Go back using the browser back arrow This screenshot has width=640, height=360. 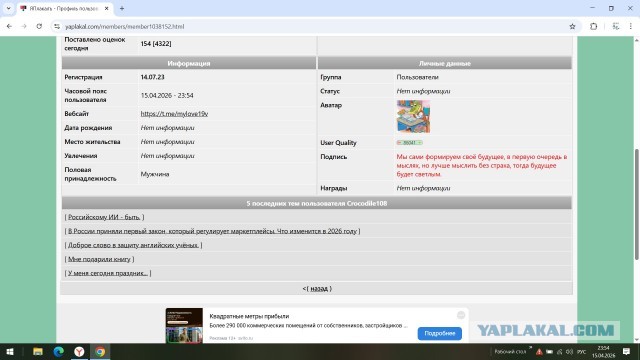(9, 26)
